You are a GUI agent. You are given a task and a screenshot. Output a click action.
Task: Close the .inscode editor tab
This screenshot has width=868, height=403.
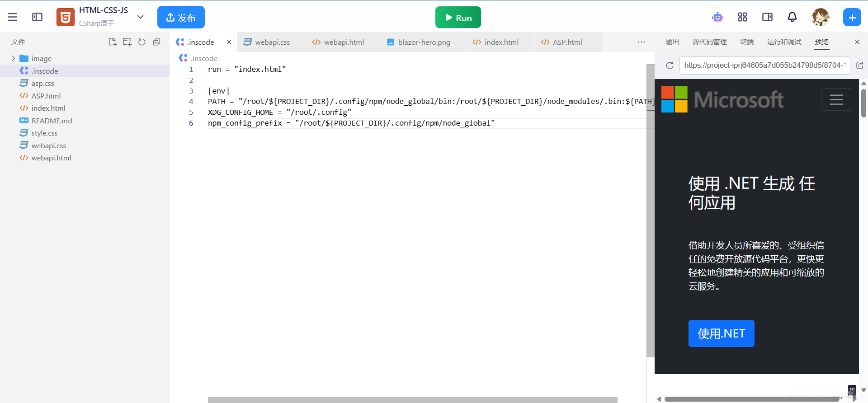(229, 42)
